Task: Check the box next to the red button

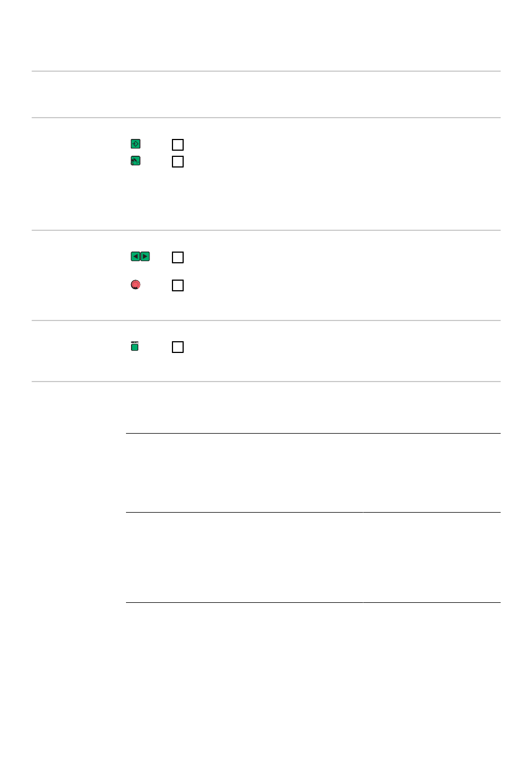Action: (178, 285)
